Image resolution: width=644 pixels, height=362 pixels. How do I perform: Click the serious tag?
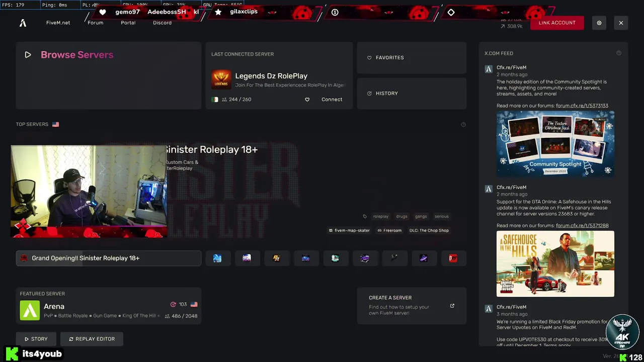pos(442,217)
